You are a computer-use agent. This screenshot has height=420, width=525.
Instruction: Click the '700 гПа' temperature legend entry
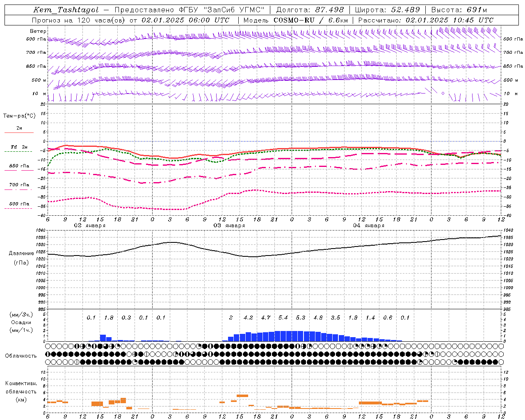19,185
